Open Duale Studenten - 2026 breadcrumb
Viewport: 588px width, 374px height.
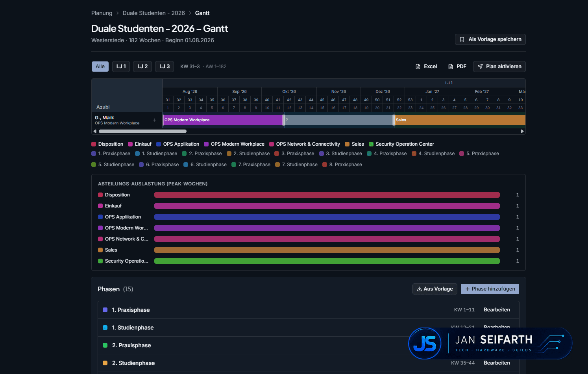pyautogui.click(x=153, y=13)
